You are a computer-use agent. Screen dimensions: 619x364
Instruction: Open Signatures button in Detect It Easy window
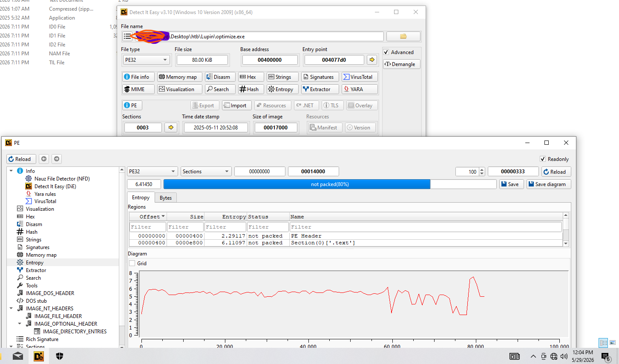pos(320,77)
